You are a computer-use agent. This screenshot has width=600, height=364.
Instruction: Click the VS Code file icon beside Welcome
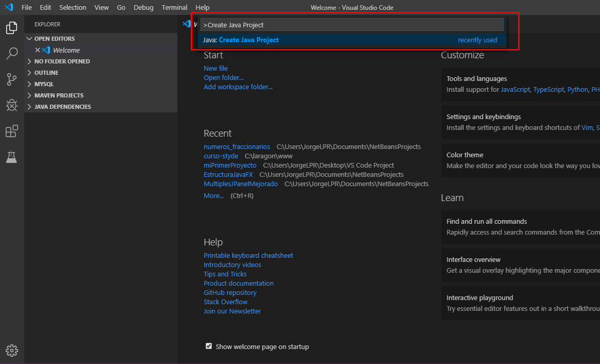(46, 50)
